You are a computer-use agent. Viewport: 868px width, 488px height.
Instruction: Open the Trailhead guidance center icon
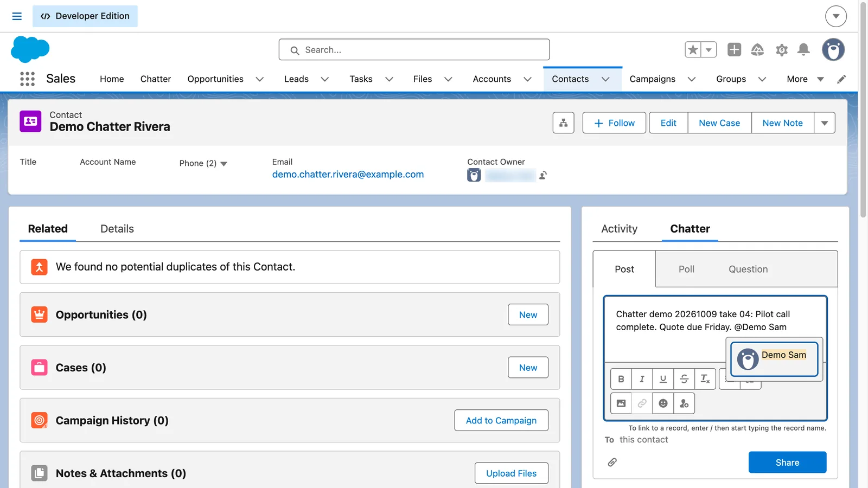click(757, 50)
